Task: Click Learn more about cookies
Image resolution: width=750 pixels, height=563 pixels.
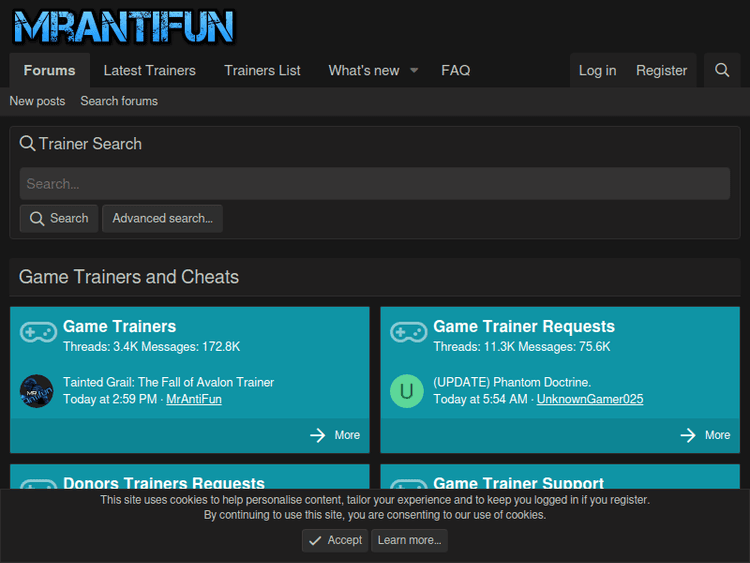Action: pos(409,541)
